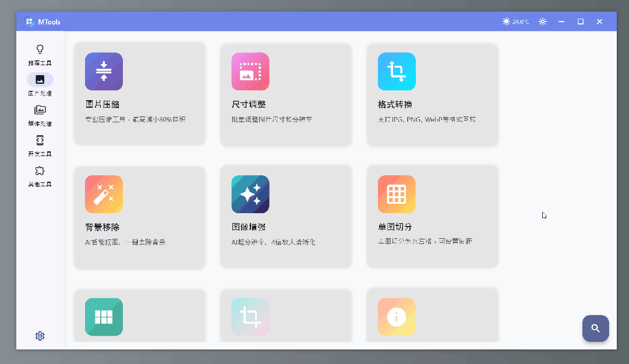Select 媒体处理 media icon in sidebar
629x364 pixels.
[x=40, y=110]
